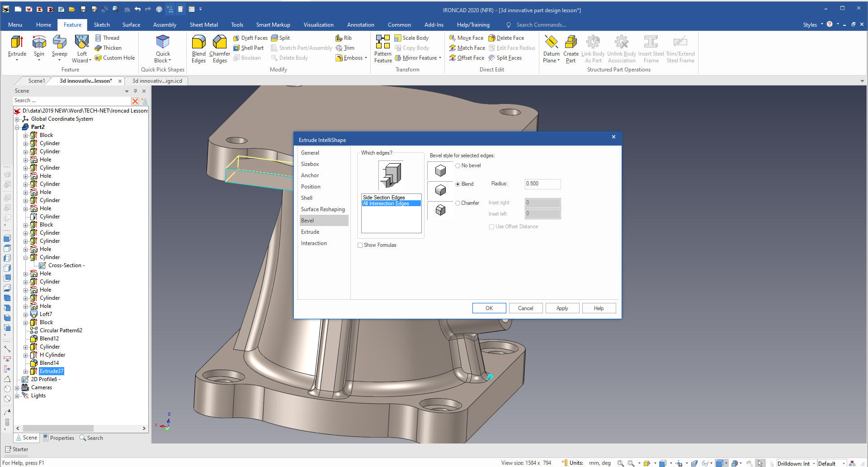
Task: Select the Create Part icon
Action: 571,49
